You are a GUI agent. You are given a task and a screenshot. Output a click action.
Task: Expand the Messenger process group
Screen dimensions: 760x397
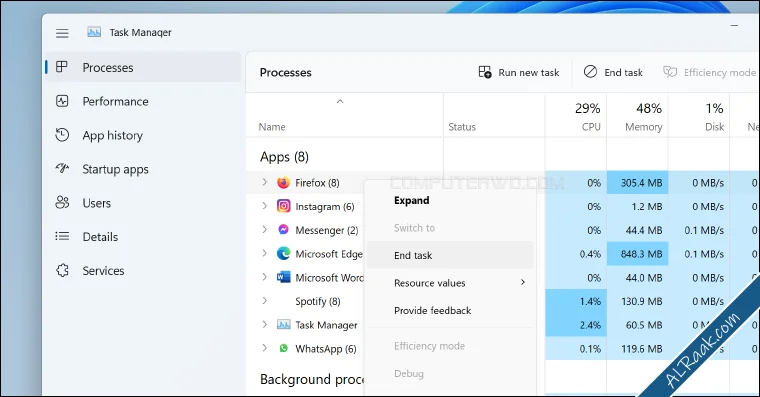point(264,230)
